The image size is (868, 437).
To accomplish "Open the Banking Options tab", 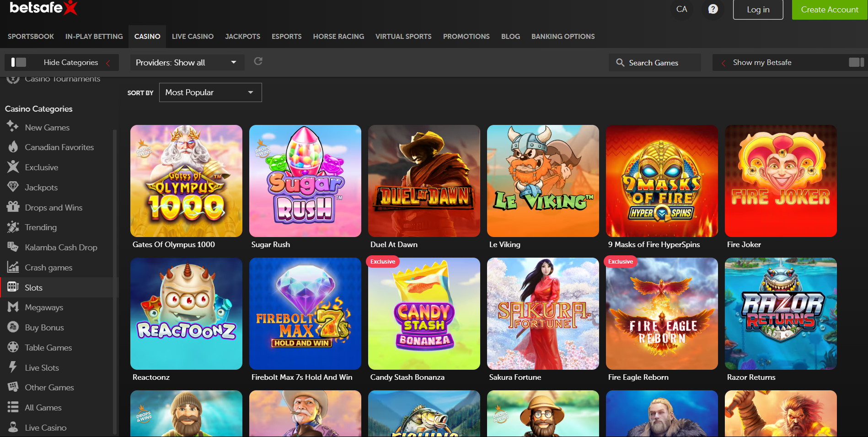I will coord(563,37).
